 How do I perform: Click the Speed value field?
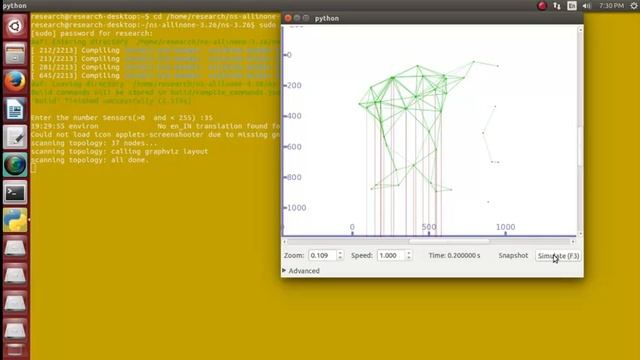tap(391, 256)
